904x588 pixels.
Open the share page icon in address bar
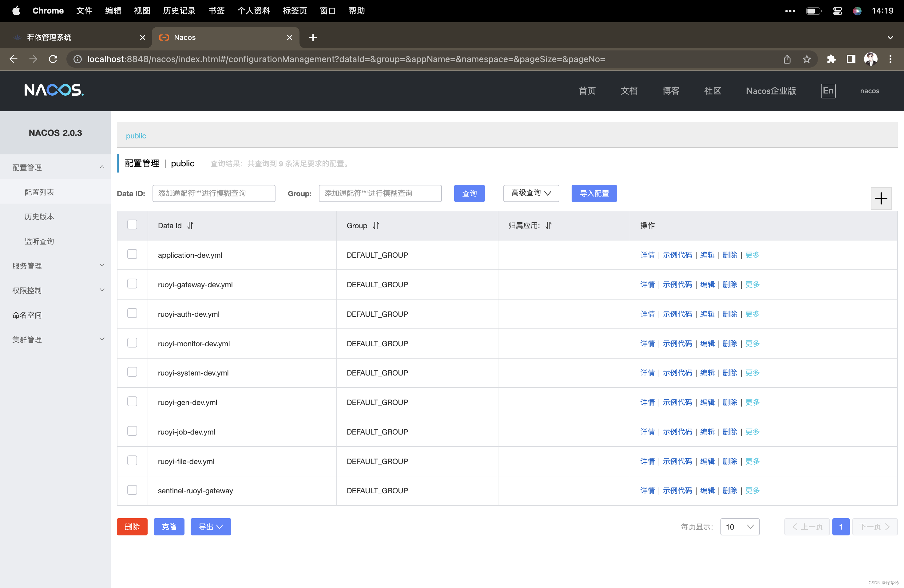[787, 59]
